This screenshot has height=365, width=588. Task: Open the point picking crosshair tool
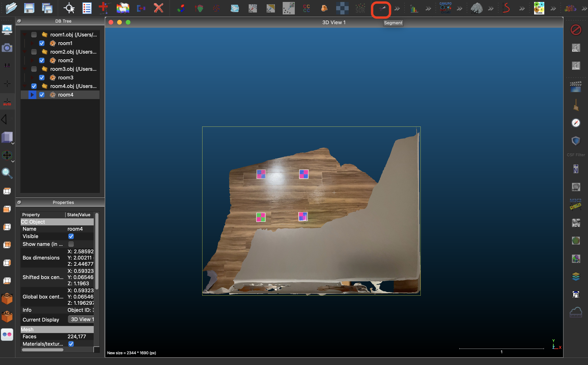69,8
